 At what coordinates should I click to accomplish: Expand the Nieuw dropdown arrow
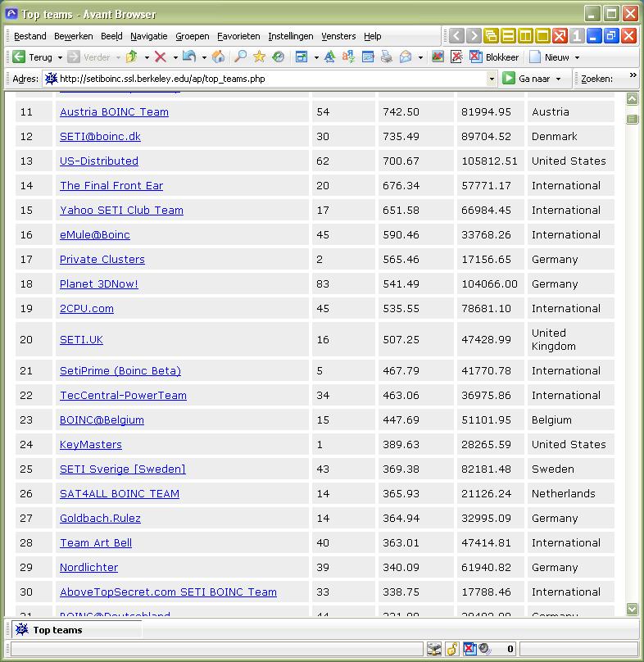[577, 57]
